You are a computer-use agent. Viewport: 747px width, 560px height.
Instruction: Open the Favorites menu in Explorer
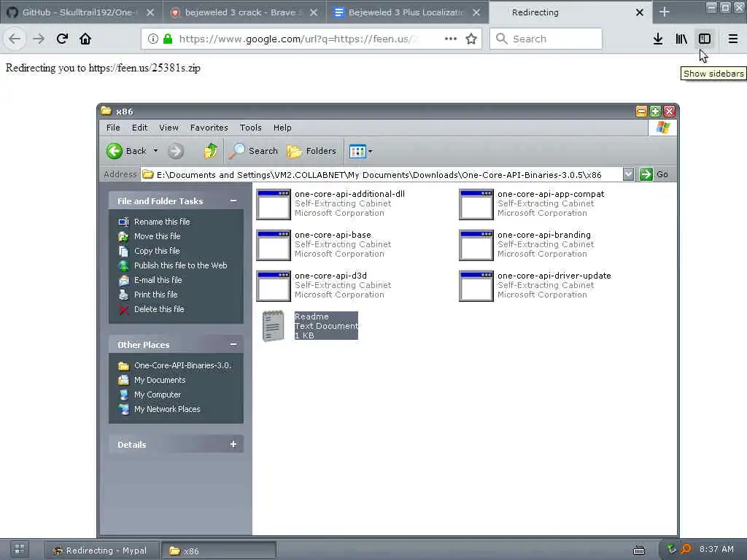[209, 128]
